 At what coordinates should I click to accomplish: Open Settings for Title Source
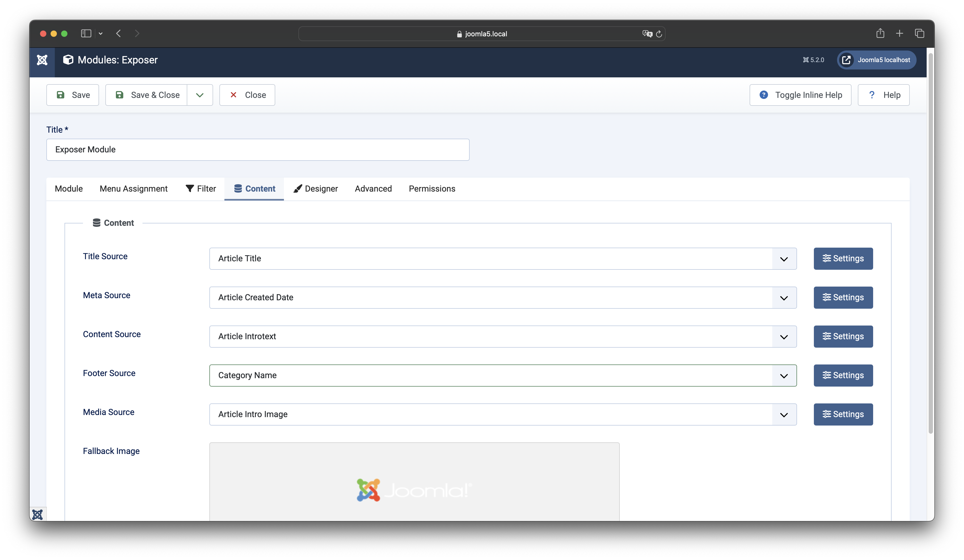click(843, 258)
